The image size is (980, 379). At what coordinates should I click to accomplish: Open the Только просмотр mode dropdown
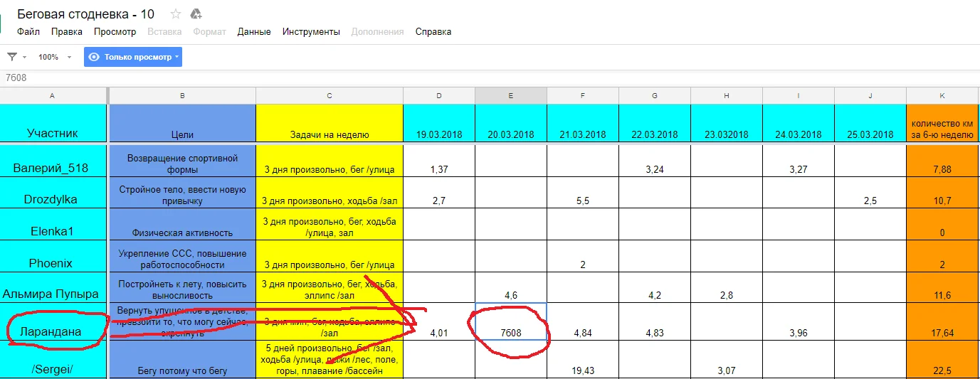[x=133, y=57]
